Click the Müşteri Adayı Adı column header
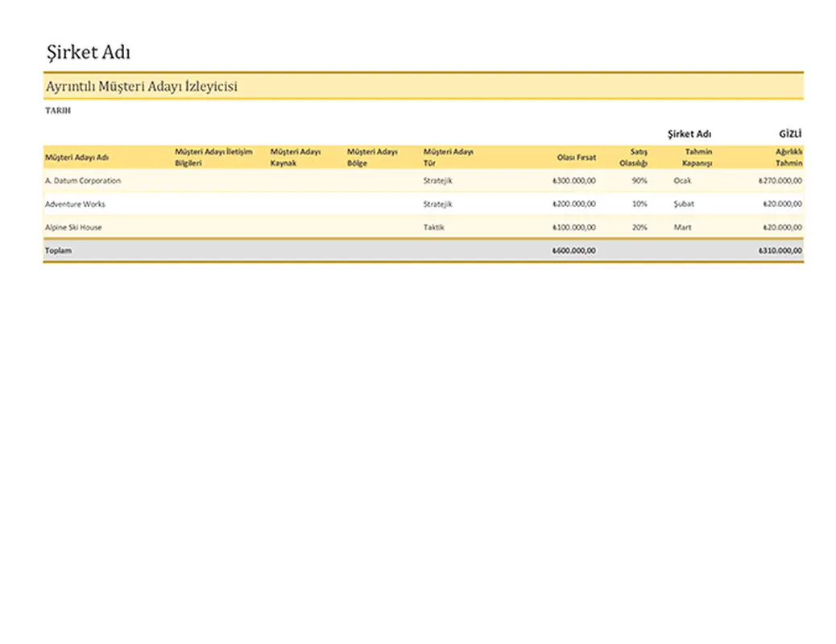836x644 pixels. pyautogui.click(x=77, y=157)
